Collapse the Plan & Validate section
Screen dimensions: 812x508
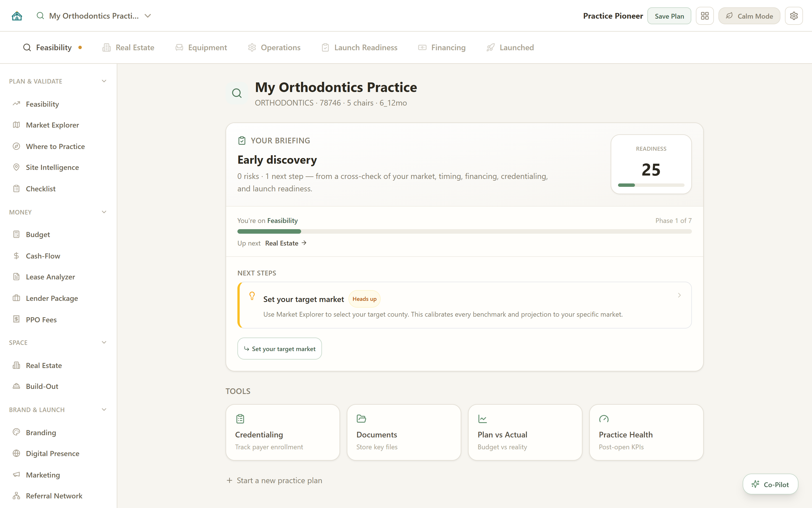coord(104,81)
